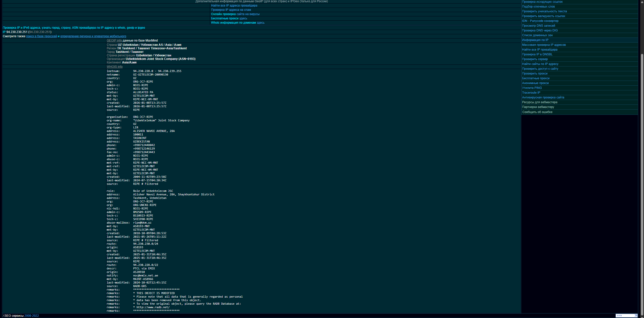Open 'Антивирусная проверка сайта' sidebar link
Viewport: 644px width, 318px height.
click(543, 97)
